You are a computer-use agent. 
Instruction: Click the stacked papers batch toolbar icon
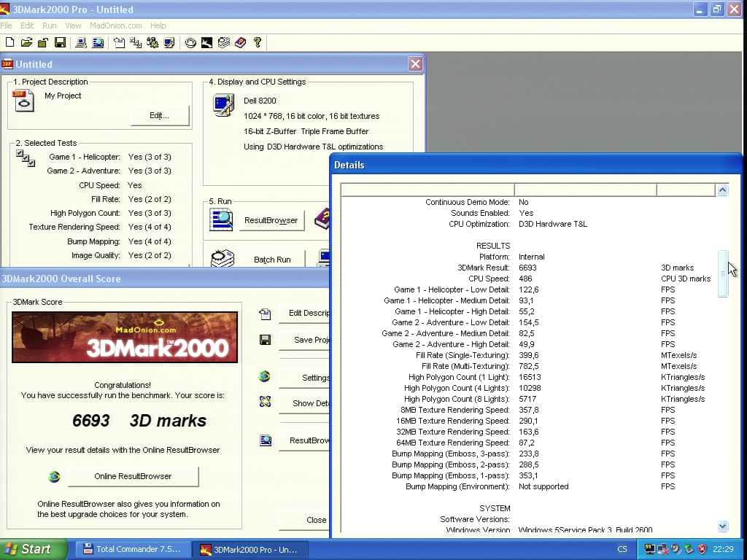pos(223,42)
